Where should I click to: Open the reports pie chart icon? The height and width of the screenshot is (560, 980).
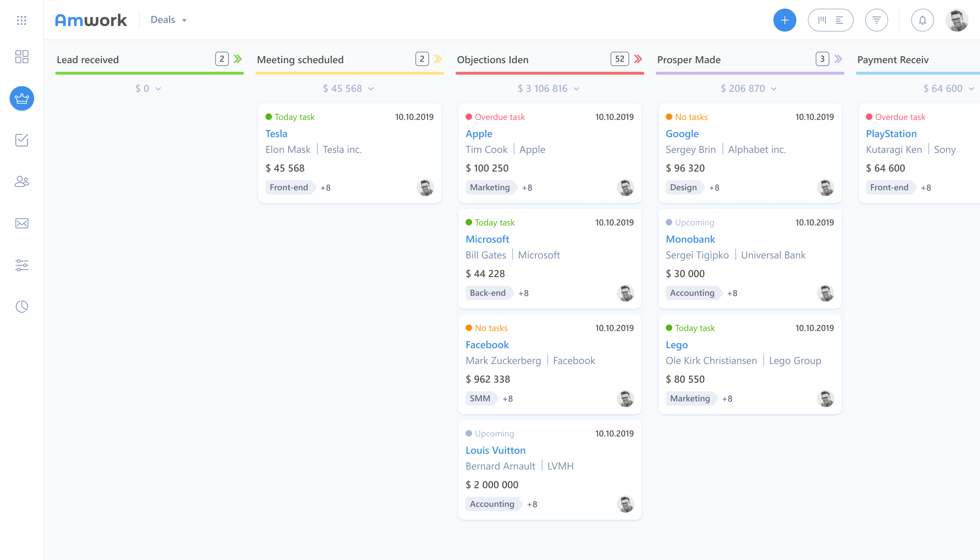[x=22, y=307]
